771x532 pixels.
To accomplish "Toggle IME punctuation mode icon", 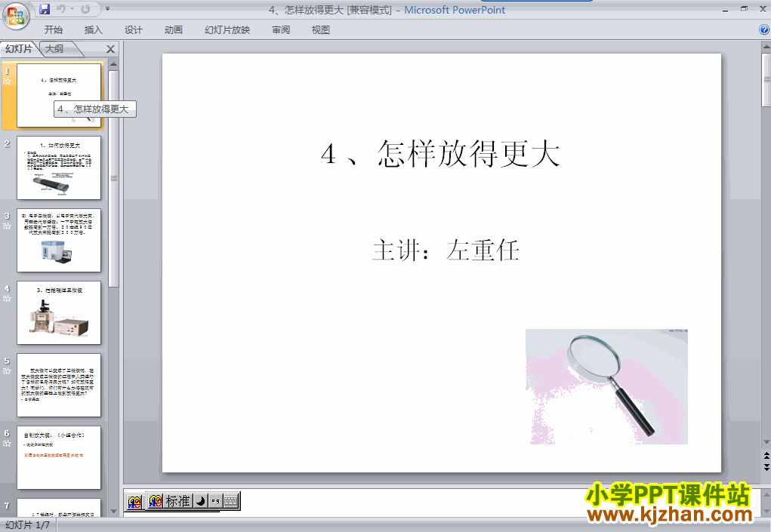I will 215,501.
